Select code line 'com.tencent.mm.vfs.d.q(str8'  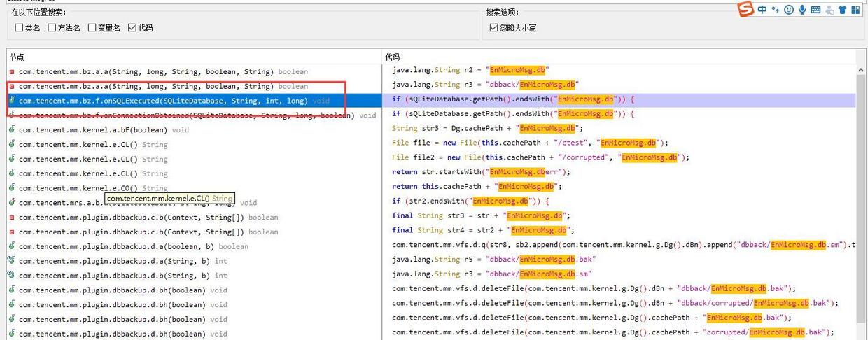pyautogui.click(x=622, y=245)
